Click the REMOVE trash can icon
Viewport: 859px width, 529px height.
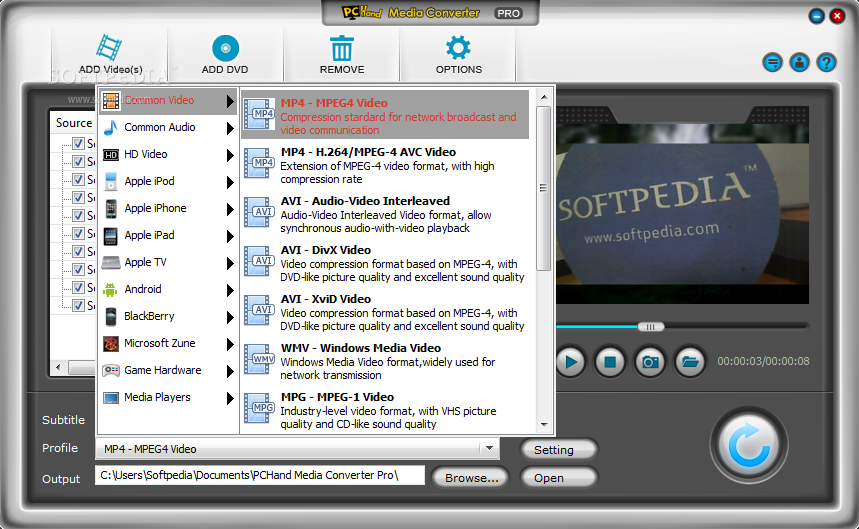point(342,48)
